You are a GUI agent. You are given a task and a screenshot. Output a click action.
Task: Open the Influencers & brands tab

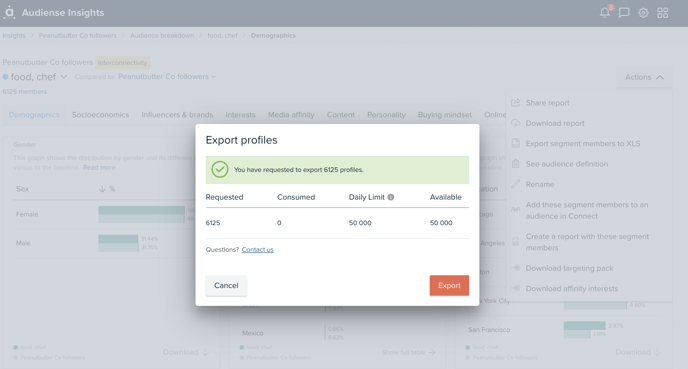(177, 115)
